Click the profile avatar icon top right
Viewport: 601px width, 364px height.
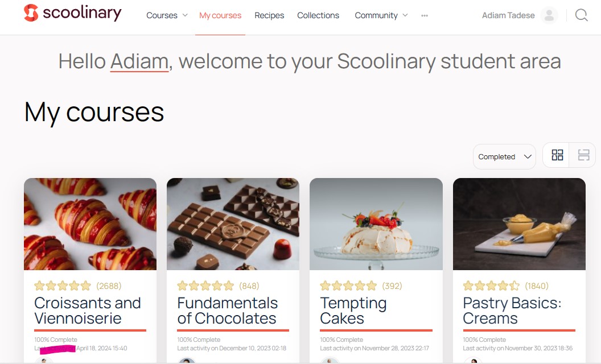(549, 15)
